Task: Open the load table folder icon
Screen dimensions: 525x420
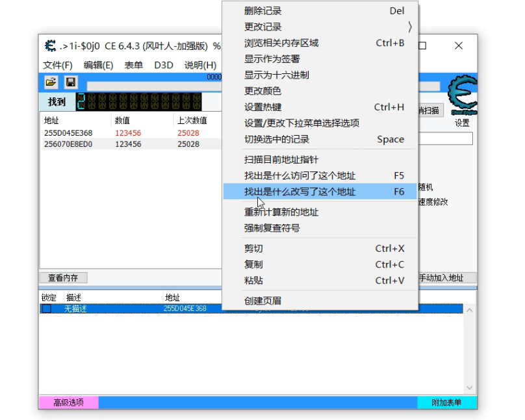Action: coord(51,82)
